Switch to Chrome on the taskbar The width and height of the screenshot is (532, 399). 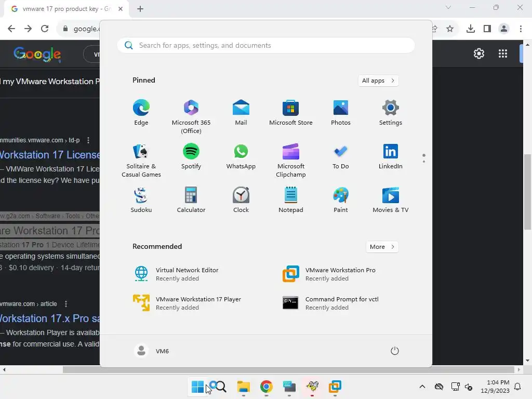(267, 387)
